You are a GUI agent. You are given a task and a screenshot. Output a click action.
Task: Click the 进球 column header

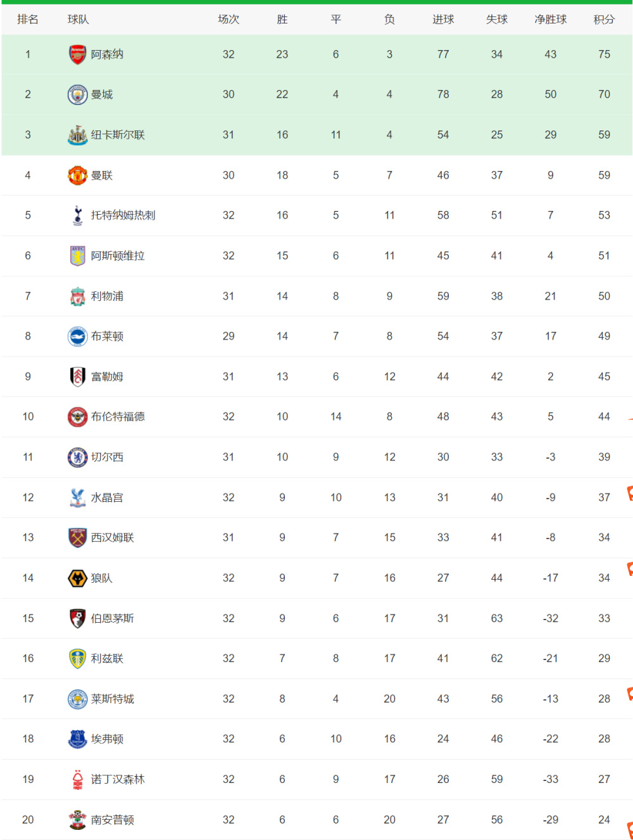point(443,20)
